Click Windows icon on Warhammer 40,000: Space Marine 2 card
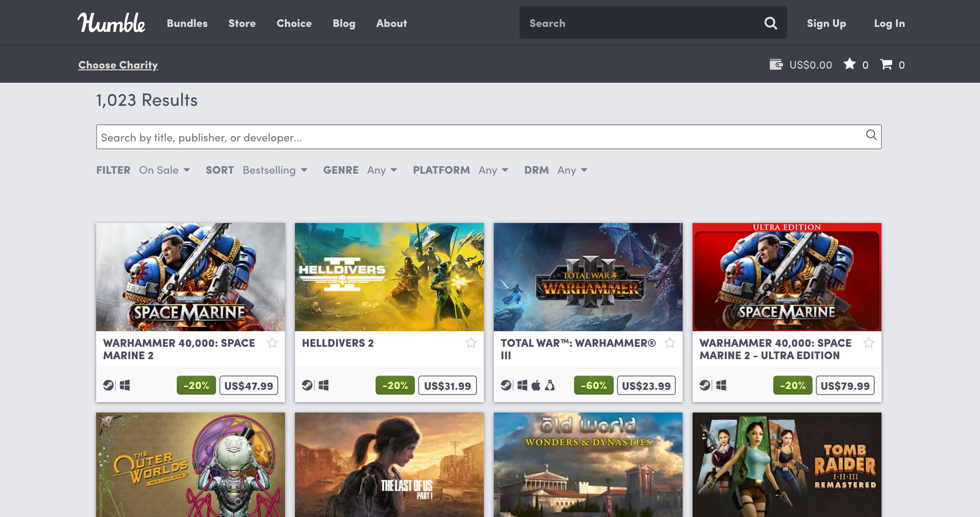 pyautogui.click(x=125, y=386)
